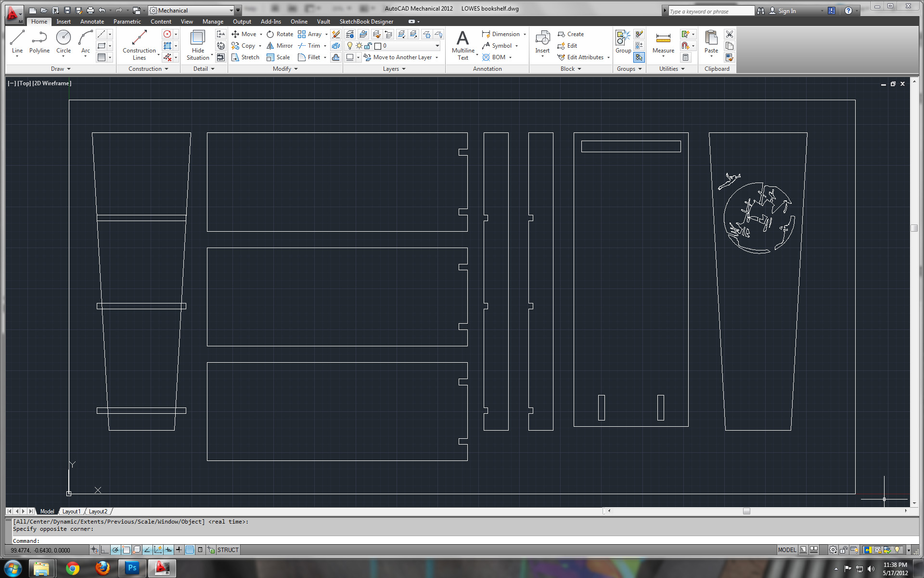Open the Parametric ribbon tab
This screenshot has height=578, width=924.
click(127, 22)
